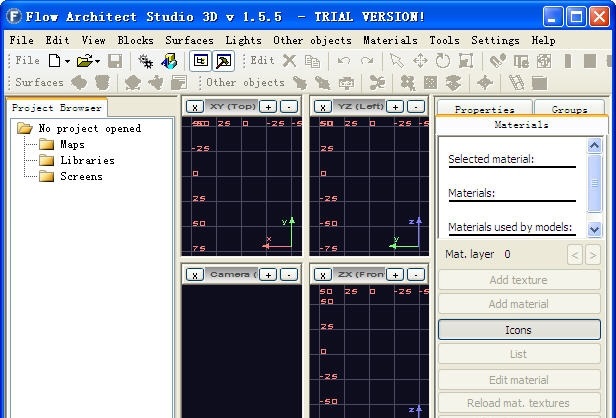The height and width of the screenshot is (418, 616).
Task: Zoom out the YZ (Left) viewport
Action: pyautogui.click(x=416, y=106)
